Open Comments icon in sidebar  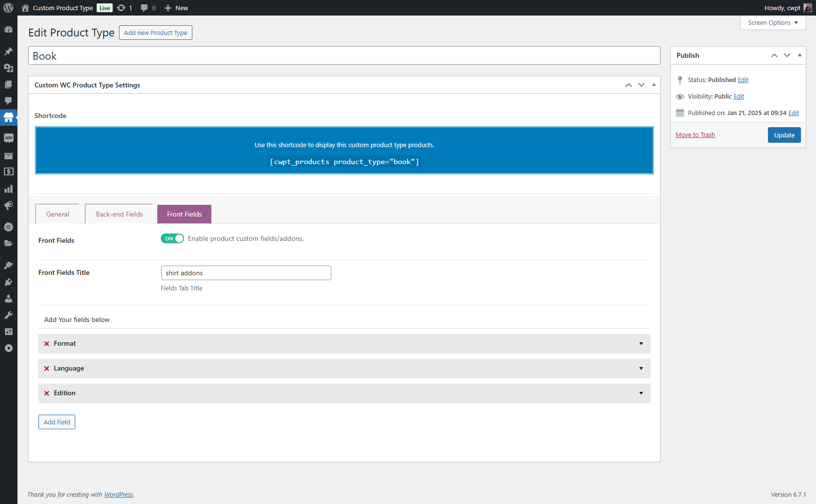(x=9, y=101)
